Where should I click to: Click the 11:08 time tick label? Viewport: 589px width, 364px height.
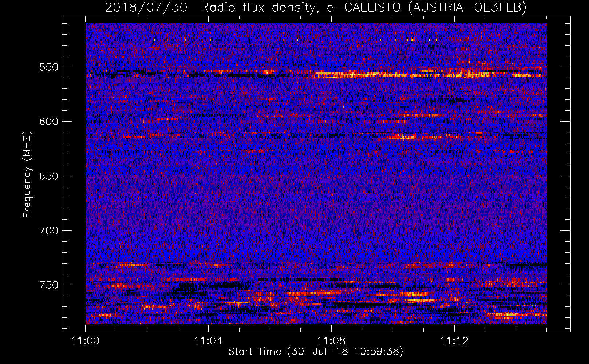331,341
